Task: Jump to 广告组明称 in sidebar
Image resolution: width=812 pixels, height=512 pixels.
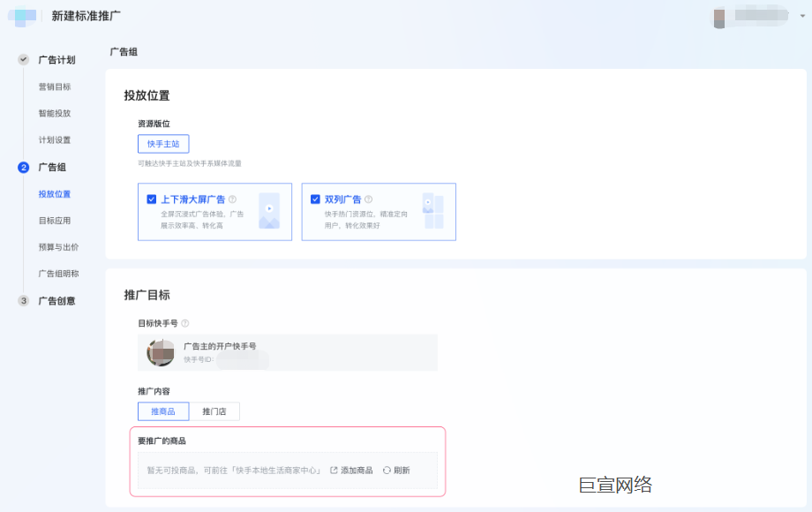Action: coord(58,274)
